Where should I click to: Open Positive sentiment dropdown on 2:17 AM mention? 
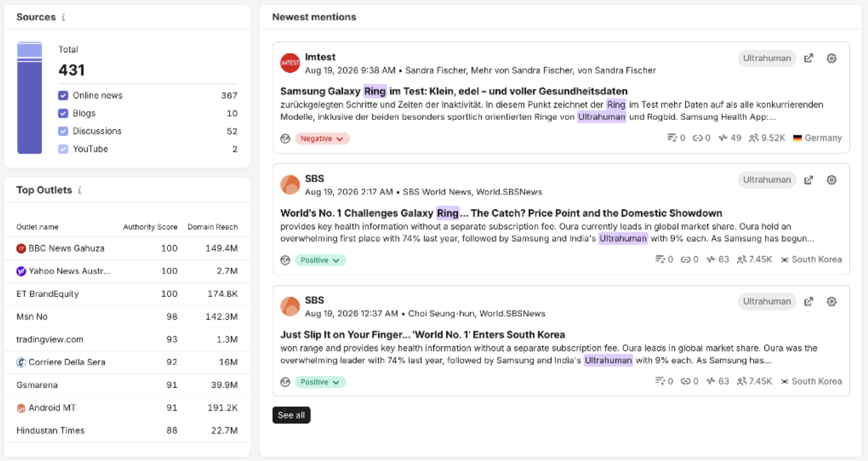(321, 260)
